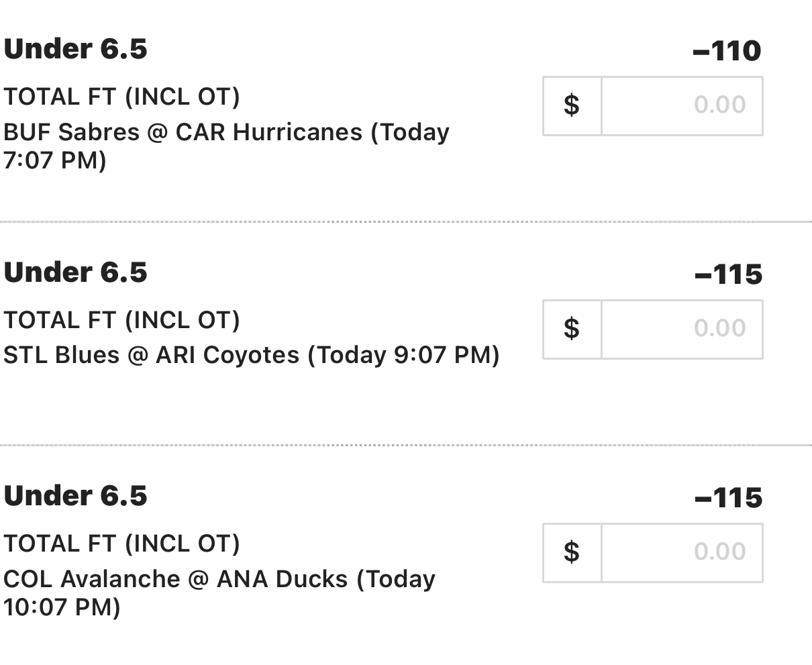Click TOTAL FT (INCL OT) label under Sabres bet
This screenshot has height=665, width=812.
click(x=121, y=97)
